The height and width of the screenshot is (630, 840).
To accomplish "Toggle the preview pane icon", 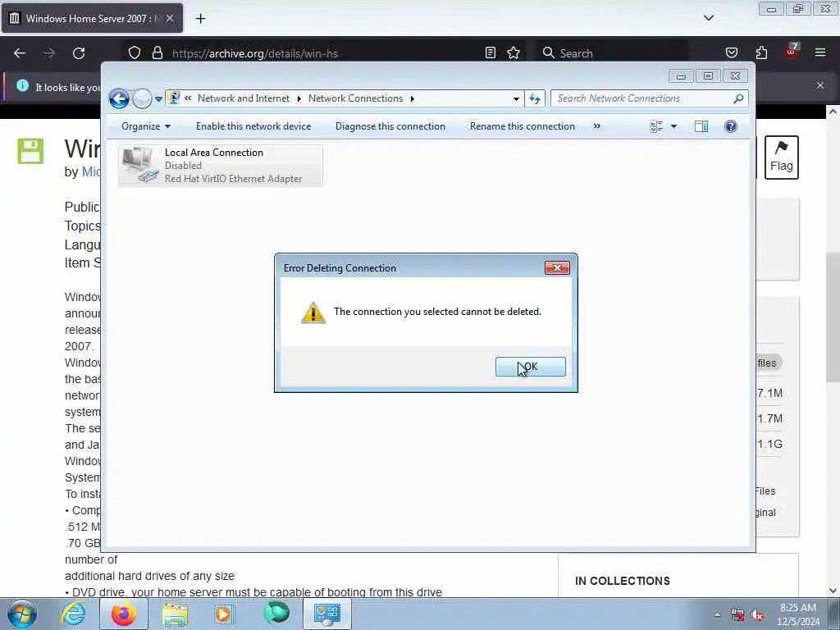I will click(701, 126).
